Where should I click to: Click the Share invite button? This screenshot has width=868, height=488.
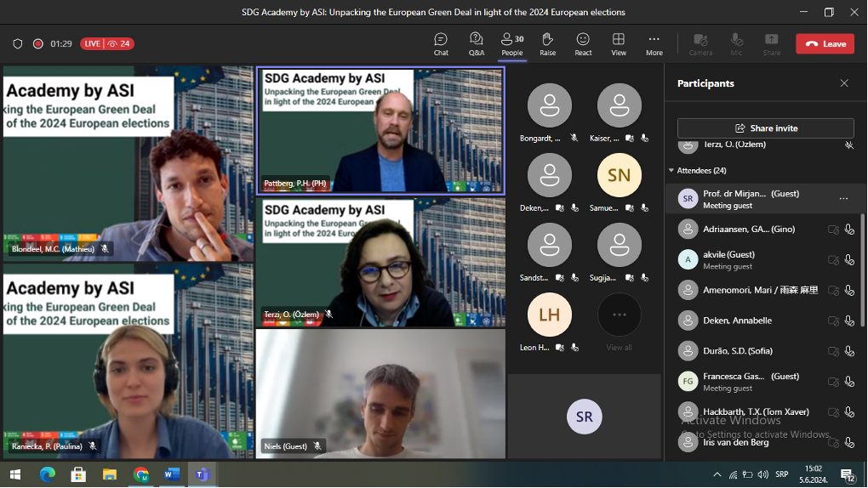coord(765,128)
